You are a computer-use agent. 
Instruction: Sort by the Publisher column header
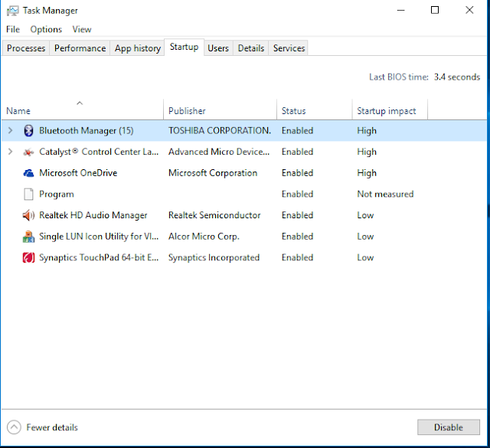click(220, 110)
